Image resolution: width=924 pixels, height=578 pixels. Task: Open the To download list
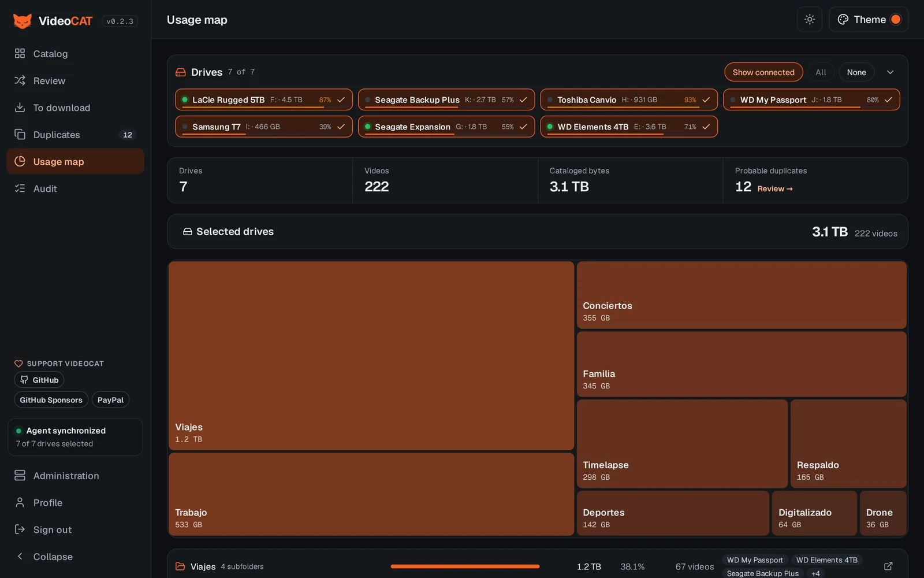coord(75,108)
